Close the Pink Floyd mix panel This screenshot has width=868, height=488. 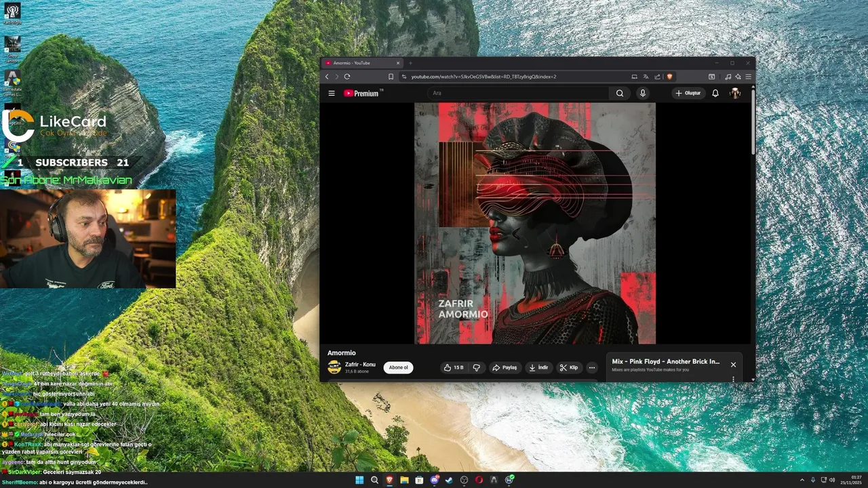(x=733, y=365)
